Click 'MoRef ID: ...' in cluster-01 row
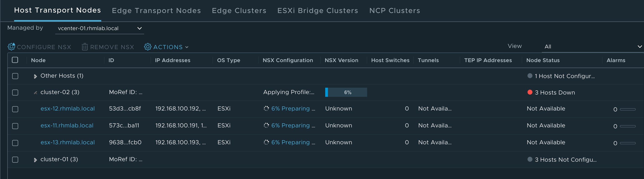This screenshot has width=644, height=179. 125,159
